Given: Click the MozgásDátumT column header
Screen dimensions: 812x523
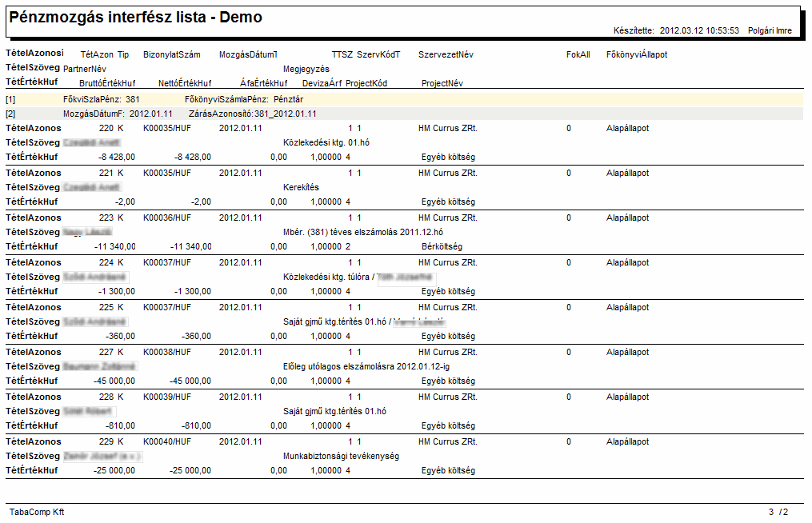Looking at the screenshot, I should 248,54.
